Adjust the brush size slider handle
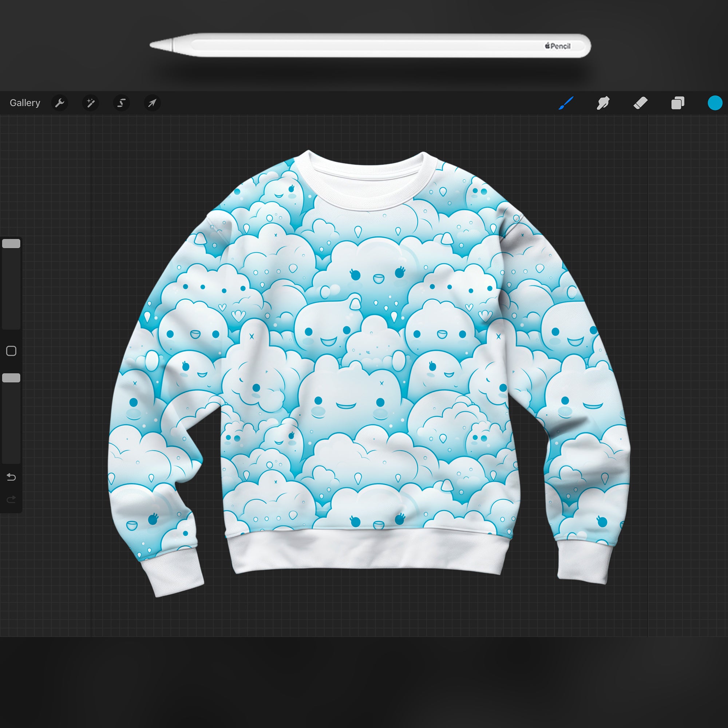 pos(11,244)
